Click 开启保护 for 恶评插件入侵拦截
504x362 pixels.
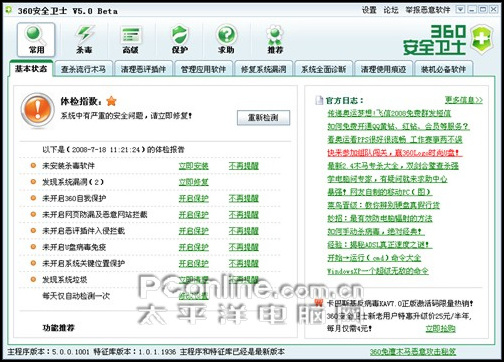pyautogui.click(x=194, y=231)
